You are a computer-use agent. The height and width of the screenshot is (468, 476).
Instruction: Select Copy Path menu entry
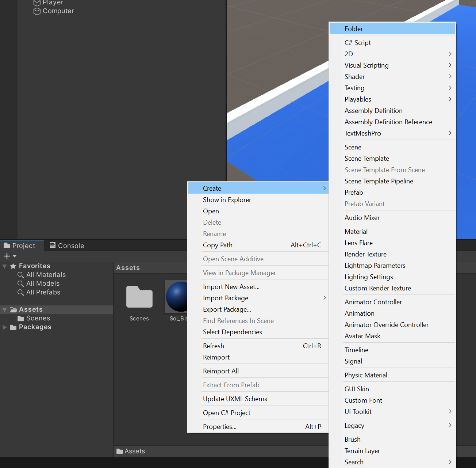click(x=258, y=245)
